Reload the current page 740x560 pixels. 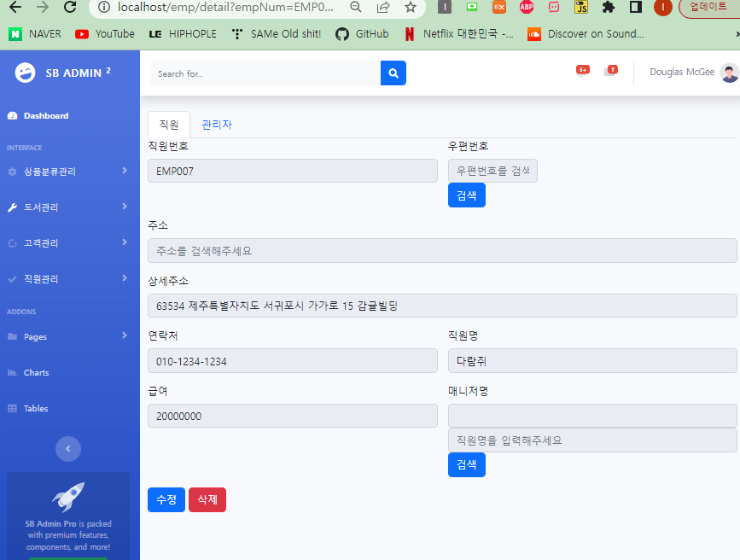point(70,7)
